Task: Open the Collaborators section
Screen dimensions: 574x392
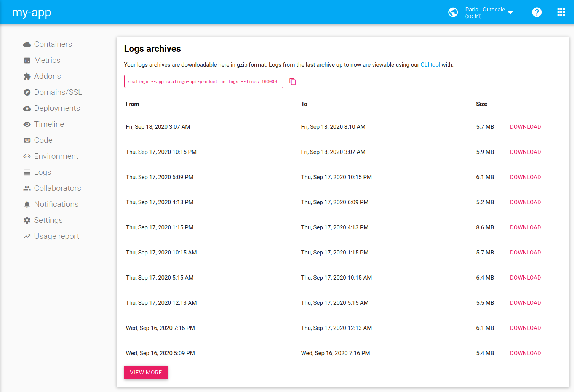Action: point(58,188)
